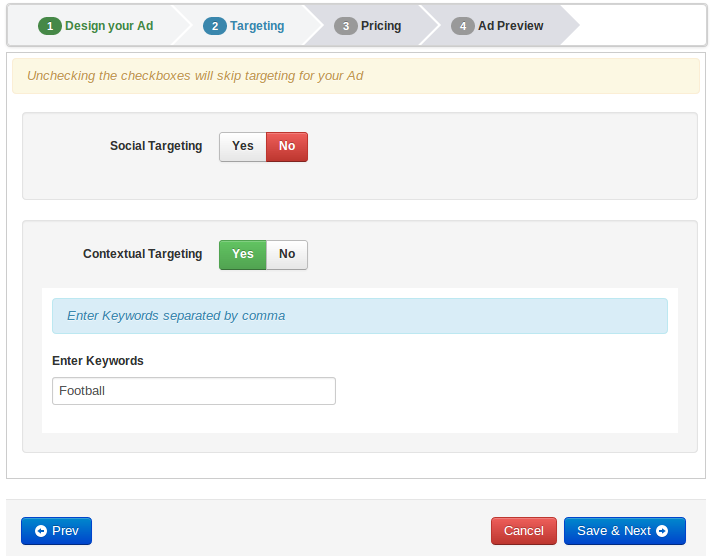Click the gray number 3 step badge

coord(345,26)
